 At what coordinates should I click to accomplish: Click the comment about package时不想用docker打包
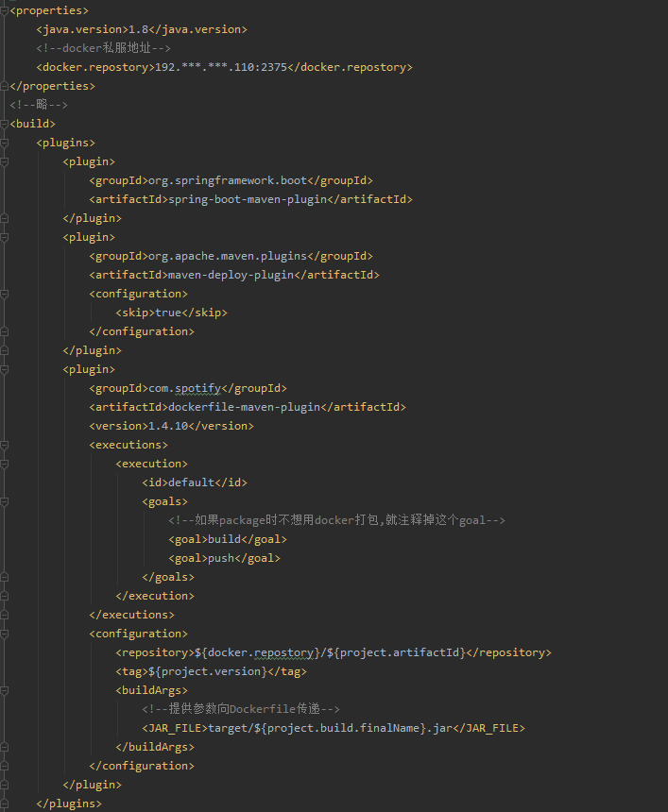pos(337,520)
